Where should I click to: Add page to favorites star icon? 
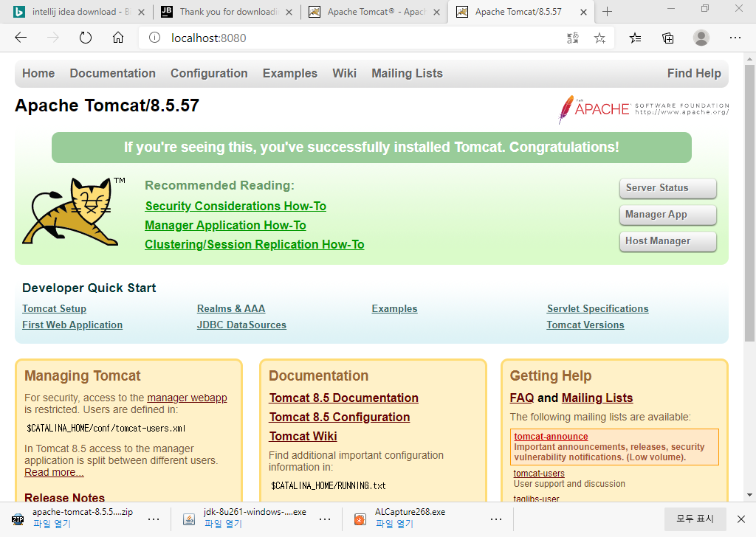click(x=599, y=38)
